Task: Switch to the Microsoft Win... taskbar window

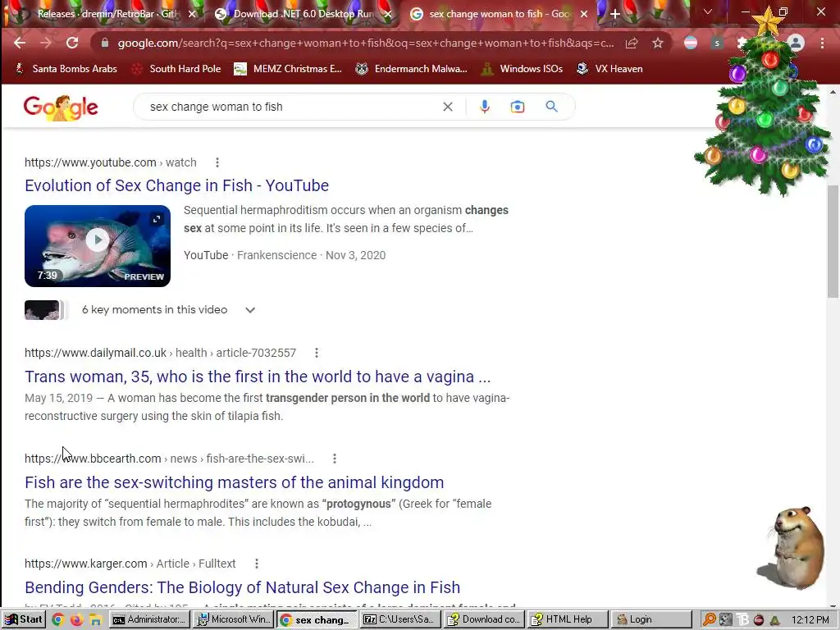Action: (x=234, y=620)
